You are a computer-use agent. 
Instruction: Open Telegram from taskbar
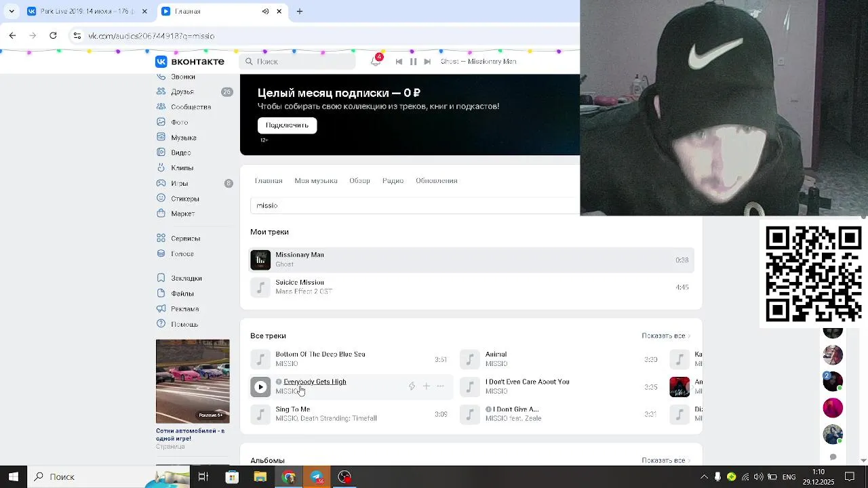coord(317,477)
